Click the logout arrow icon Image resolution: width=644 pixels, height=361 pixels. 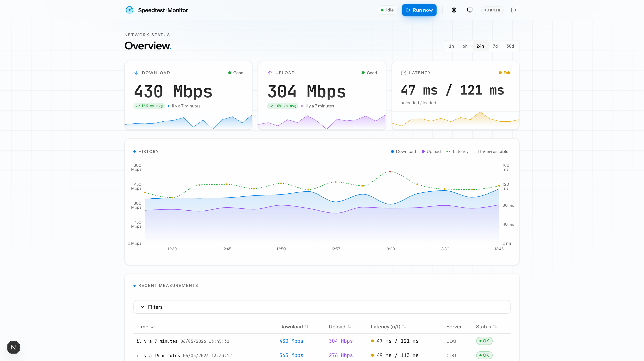[514, 10]
